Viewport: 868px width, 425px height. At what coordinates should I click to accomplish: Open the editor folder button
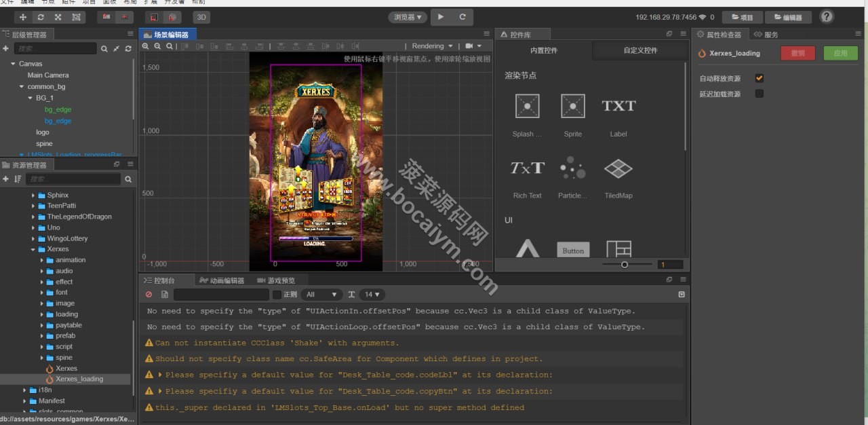point(787,18)
